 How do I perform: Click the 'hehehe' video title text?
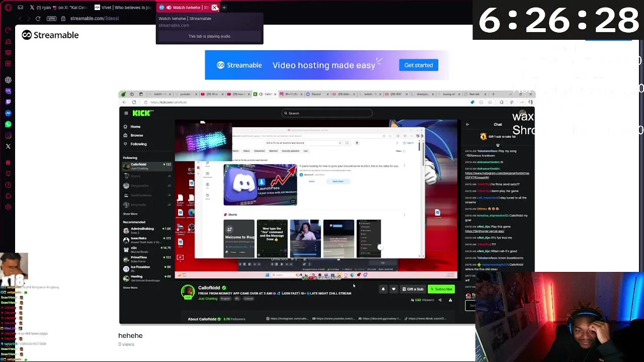coord(130,335)
